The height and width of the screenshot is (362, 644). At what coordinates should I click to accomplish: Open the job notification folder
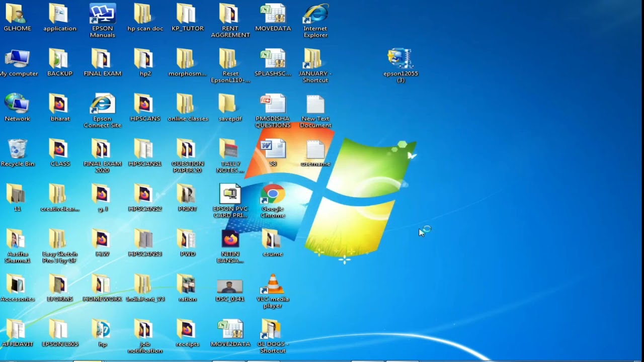click(x=145, y=336)
